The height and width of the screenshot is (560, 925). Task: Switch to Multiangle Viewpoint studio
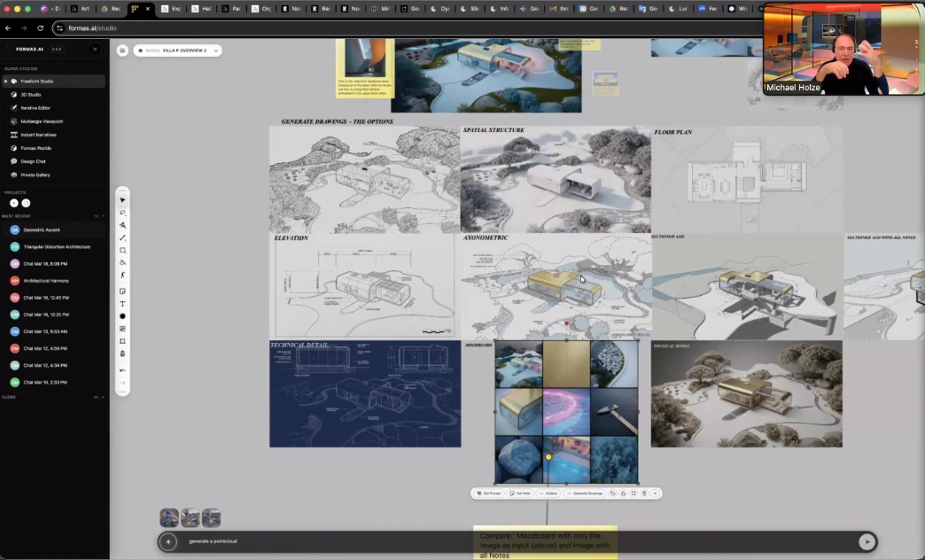(x=41, y=121)
